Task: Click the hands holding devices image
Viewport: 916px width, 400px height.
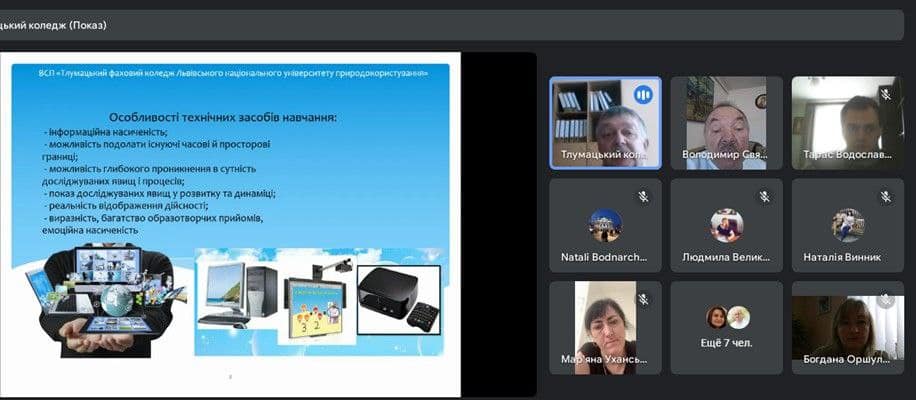Action: 105,300
